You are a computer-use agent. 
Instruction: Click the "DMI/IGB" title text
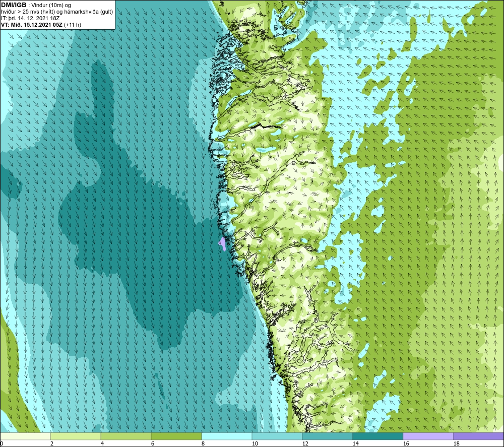14,5
